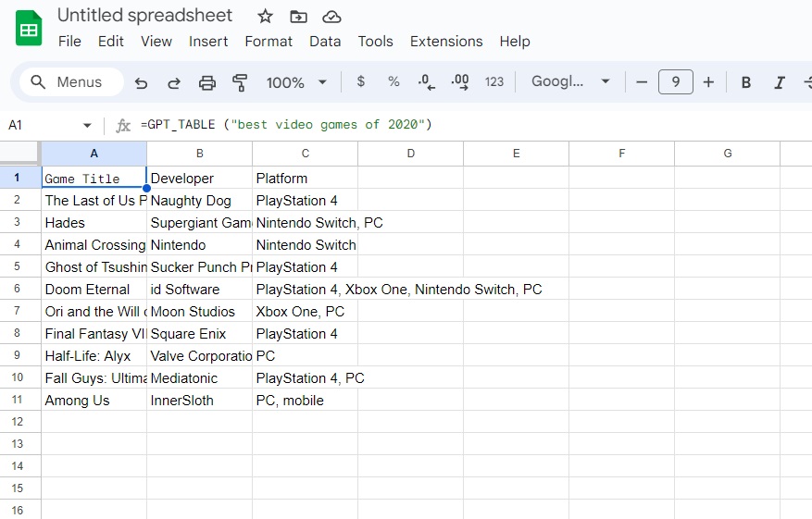Select column D header
The image size is (812, 519).
coord(411,154)
